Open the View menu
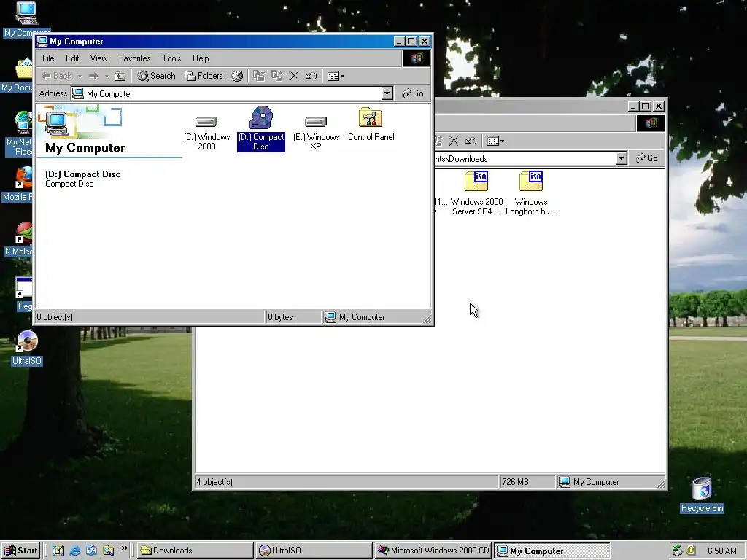The width and height of the screenshot is (747, 560). [98, 58]
